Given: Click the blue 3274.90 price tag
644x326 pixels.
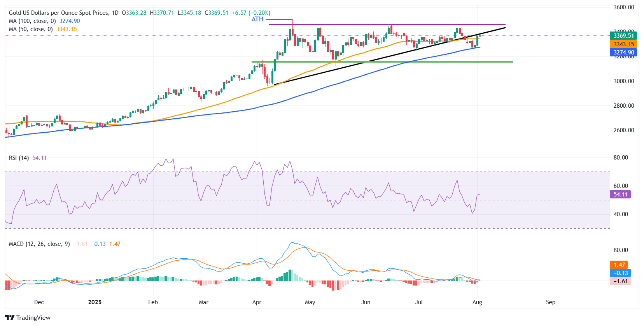Looking at the screenshot, I should coord(623,53).
